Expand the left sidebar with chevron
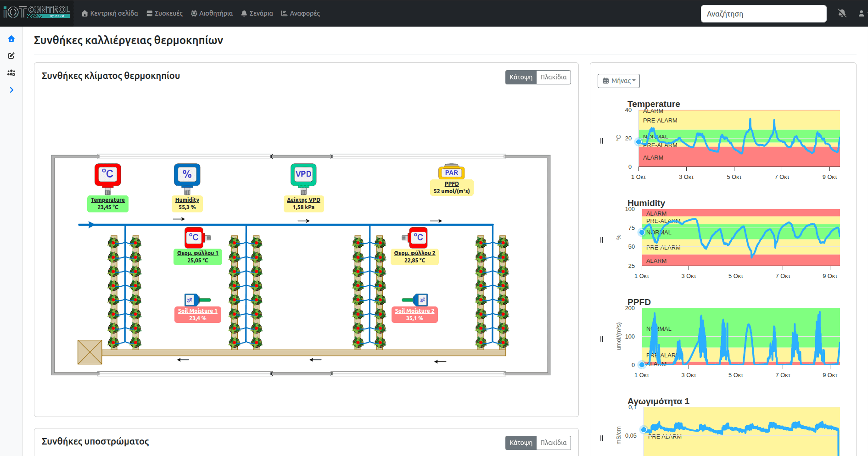Image resolution: width=868 pixels, height=456 pixels. [11, 90]
